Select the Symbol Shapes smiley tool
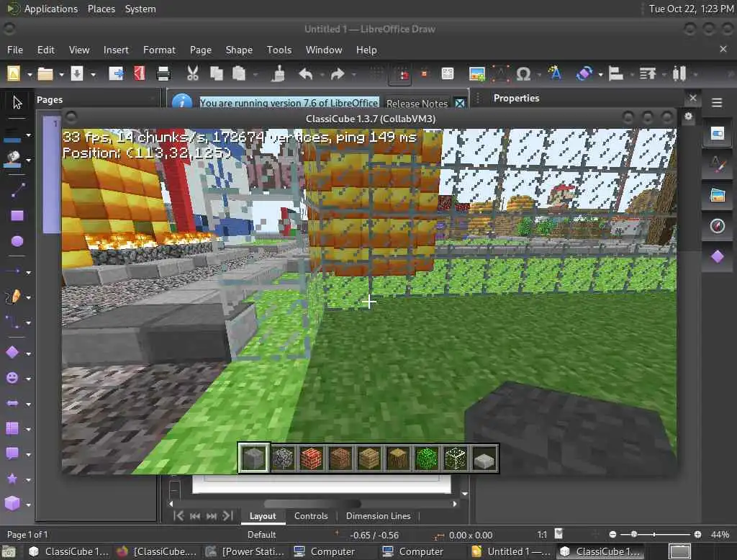The image size is (737, 560). (13, 378)
